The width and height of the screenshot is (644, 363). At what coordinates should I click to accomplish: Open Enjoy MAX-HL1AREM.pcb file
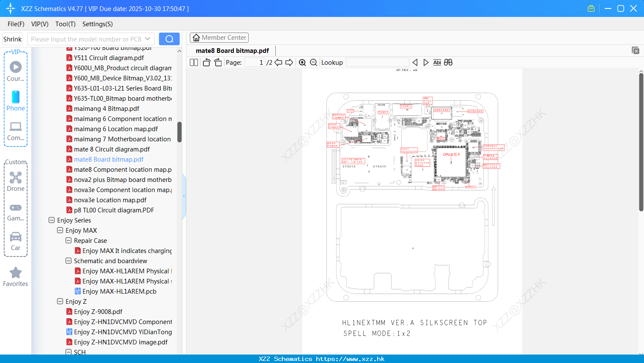tap(119, 291)
